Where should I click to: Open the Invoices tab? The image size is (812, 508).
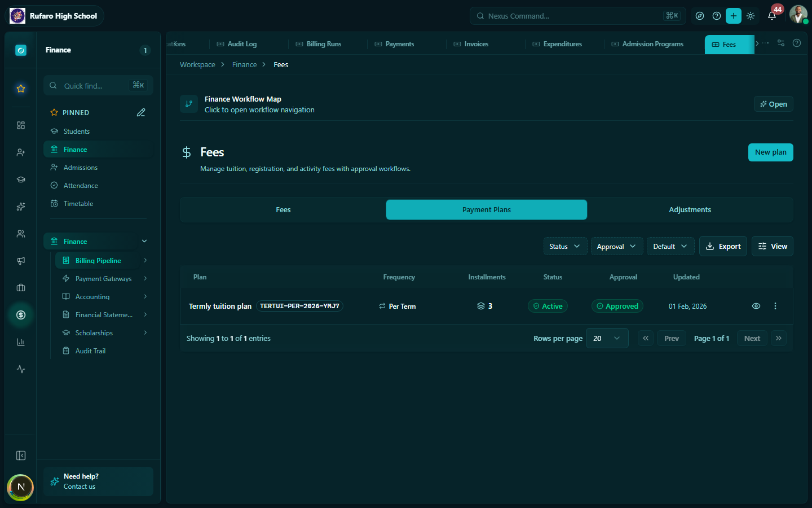point(471,44)
